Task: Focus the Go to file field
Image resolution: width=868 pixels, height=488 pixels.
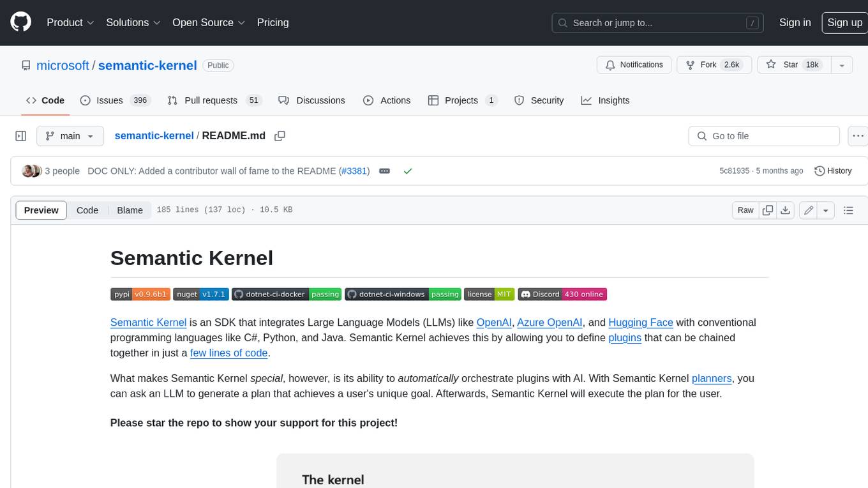Action: (764, 136)
